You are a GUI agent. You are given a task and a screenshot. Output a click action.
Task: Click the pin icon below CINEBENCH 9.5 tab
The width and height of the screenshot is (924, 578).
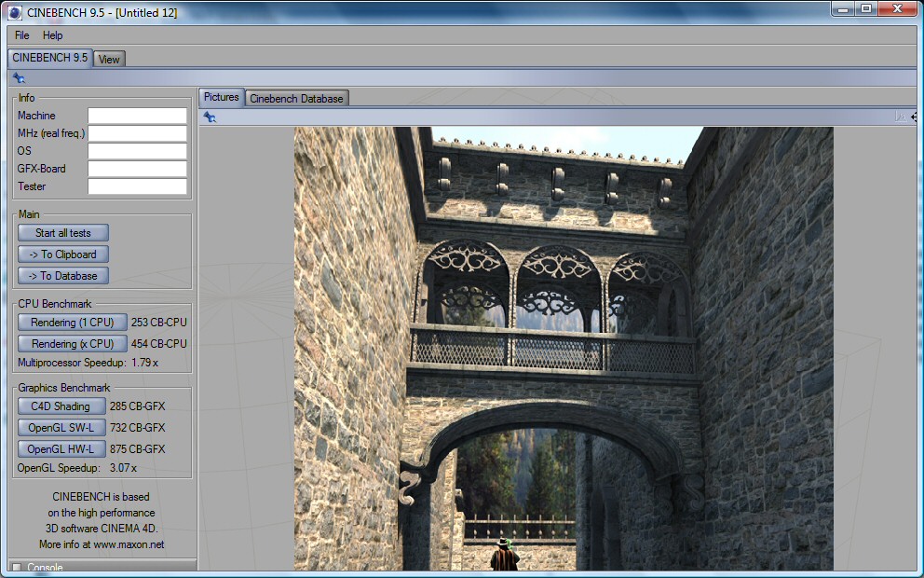20,78
